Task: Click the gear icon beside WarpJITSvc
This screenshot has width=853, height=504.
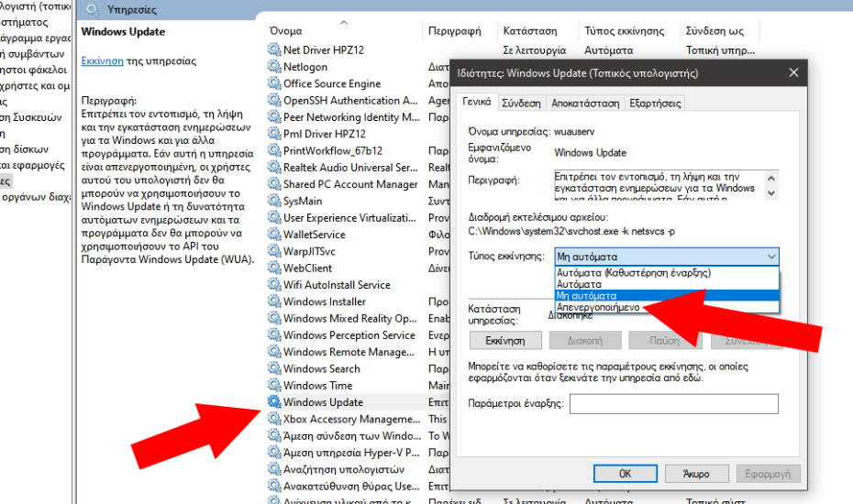Action: [x=274, y=251]
